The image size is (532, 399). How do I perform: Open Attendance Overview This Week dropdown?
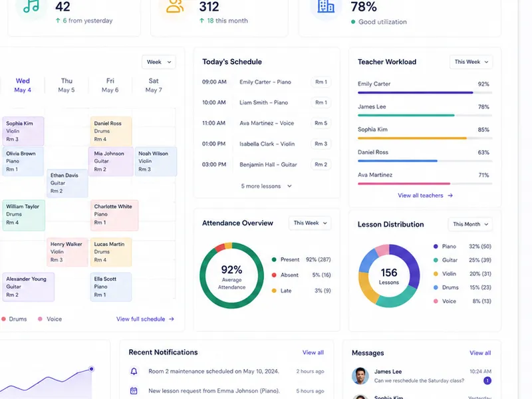tap(310, 223)
